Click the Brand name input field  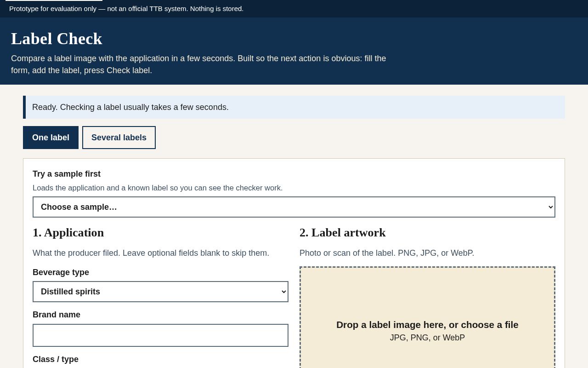160,335
